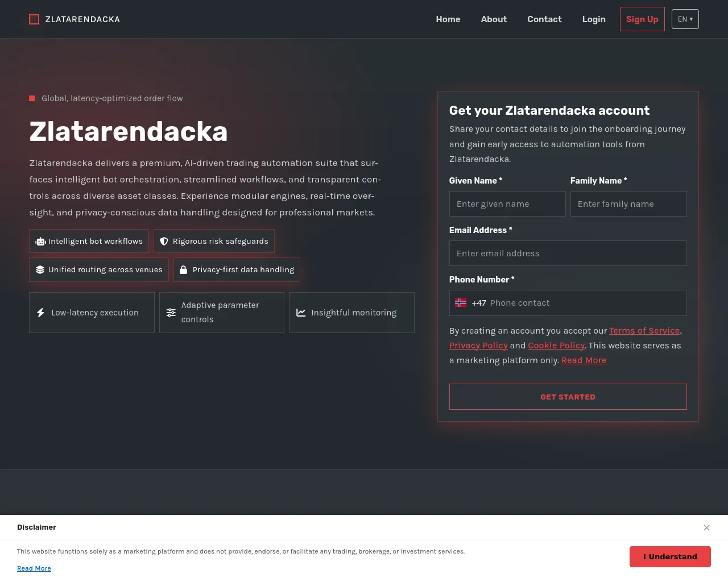Screen dimensions: 728x582
Task: Open the Cookie Policy link
Action: tap(556, 346)
